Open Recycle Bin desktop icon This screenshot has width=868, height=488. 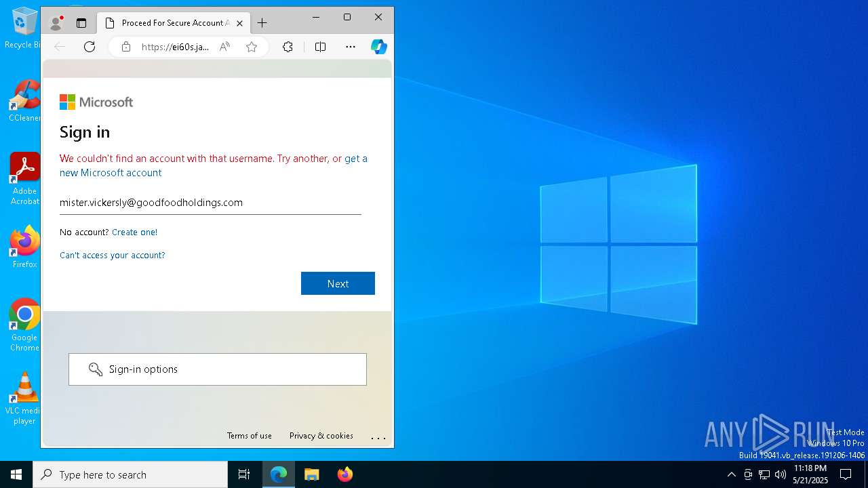point(23,28)
